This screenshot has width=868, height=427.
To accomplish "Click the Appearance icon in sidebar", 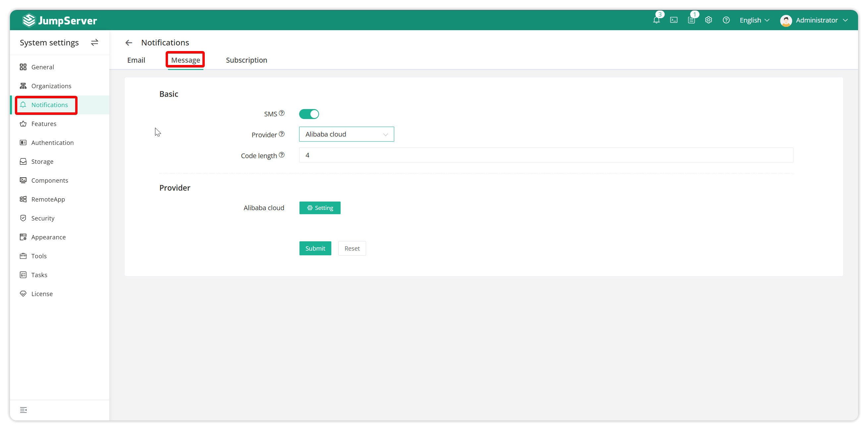I will coord(23,237).
